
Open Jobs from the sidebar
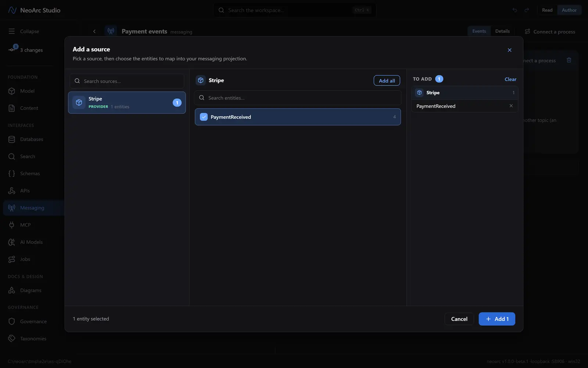click(x=25, y=259)
